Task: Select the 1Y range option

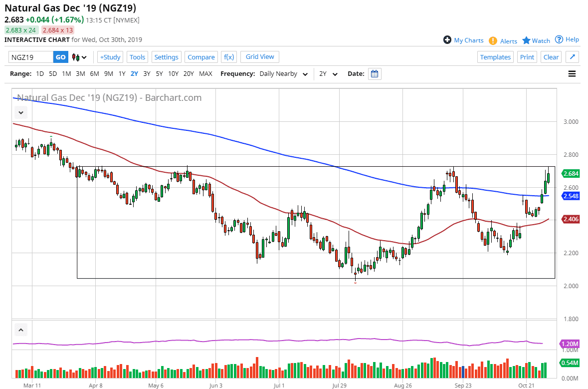Action: [122, 74]
